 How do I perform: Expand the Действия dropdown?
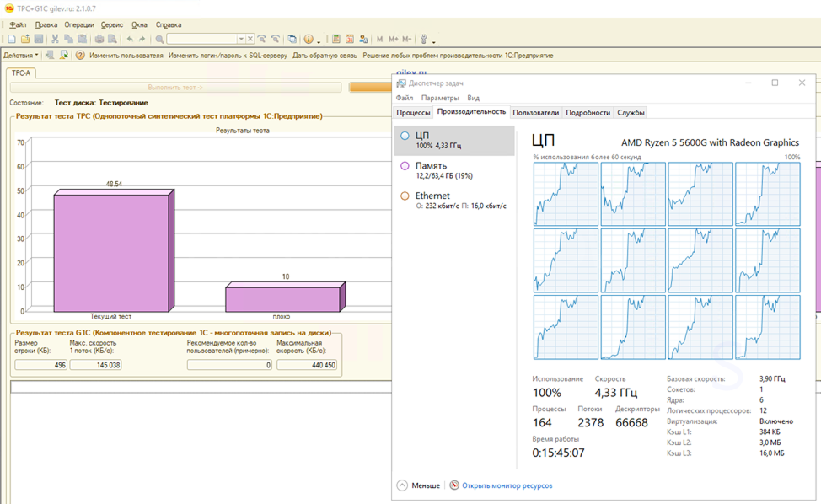[x=21, y=56]
